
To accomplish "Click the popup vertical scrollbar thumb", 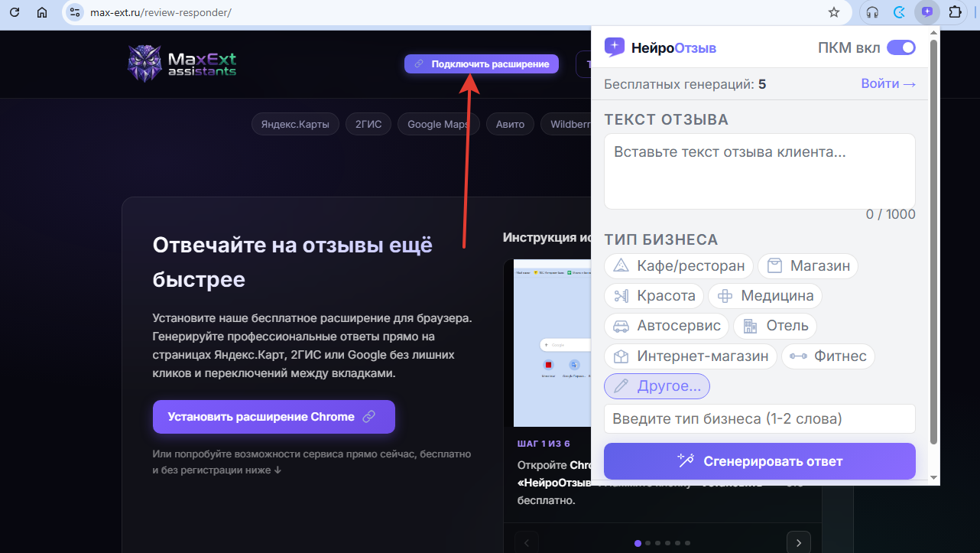I will click(933, 241).
